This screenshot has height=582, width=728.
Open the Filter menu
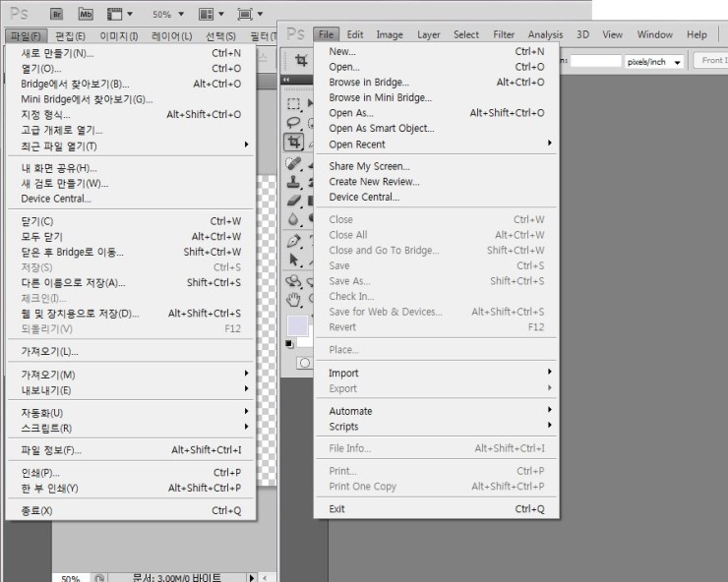click(504, 34)
